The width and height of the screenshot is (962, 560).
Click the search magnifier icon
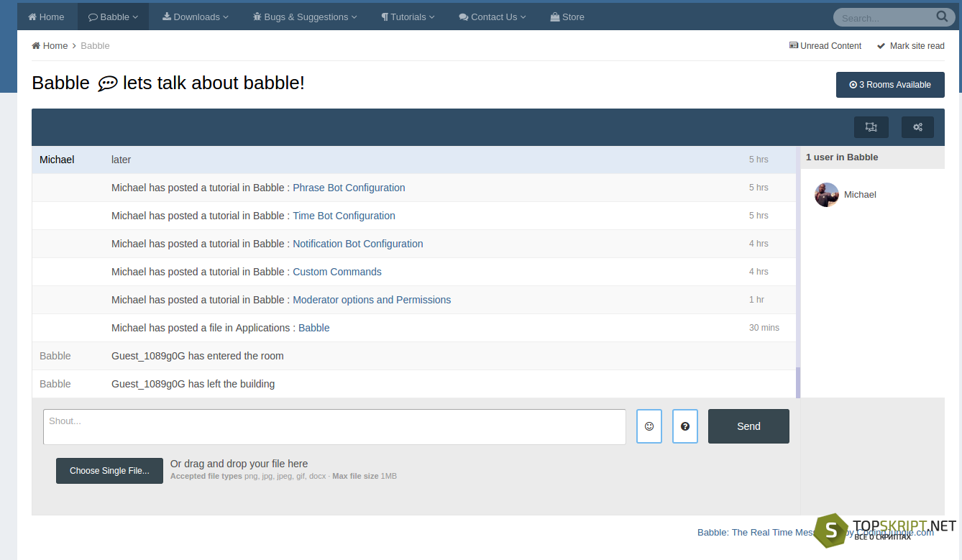[942, 17]
